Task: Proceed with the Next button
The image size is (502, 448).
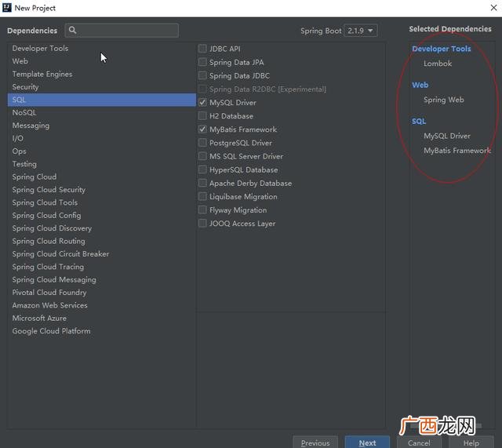Action: point(367,443)
